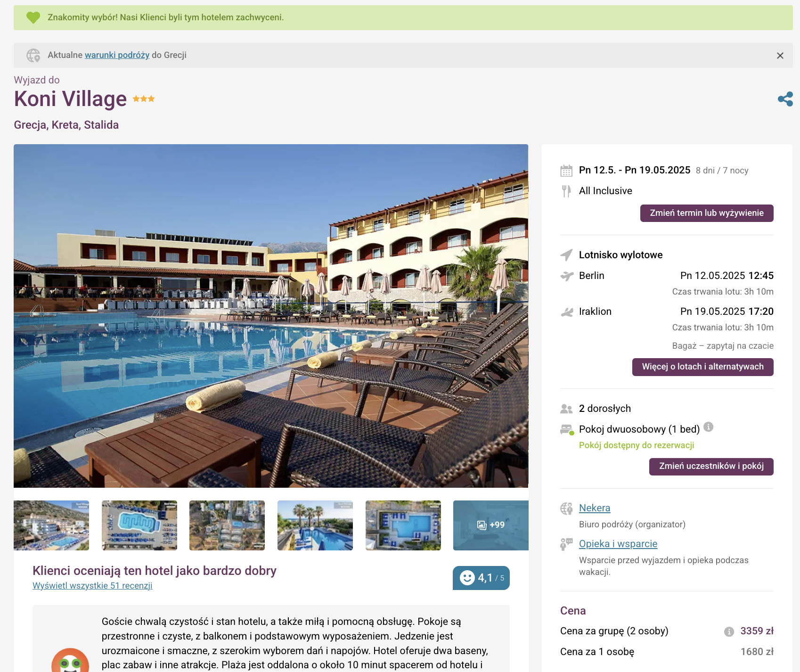Image resolution: width=800 pixels, height=672 pixels.
Task: Click the green heart icon in banner
Action: coord(33,17)
